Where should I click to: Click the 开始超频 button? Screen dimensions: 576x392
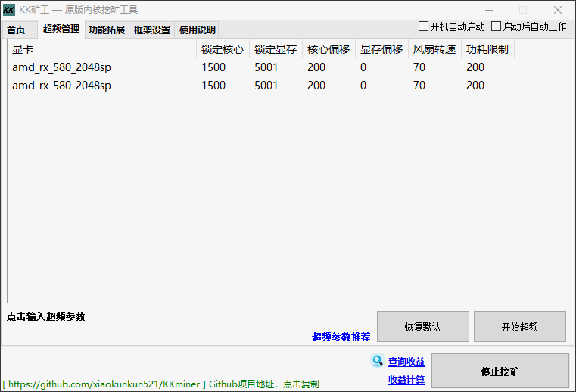click(520, 327)
